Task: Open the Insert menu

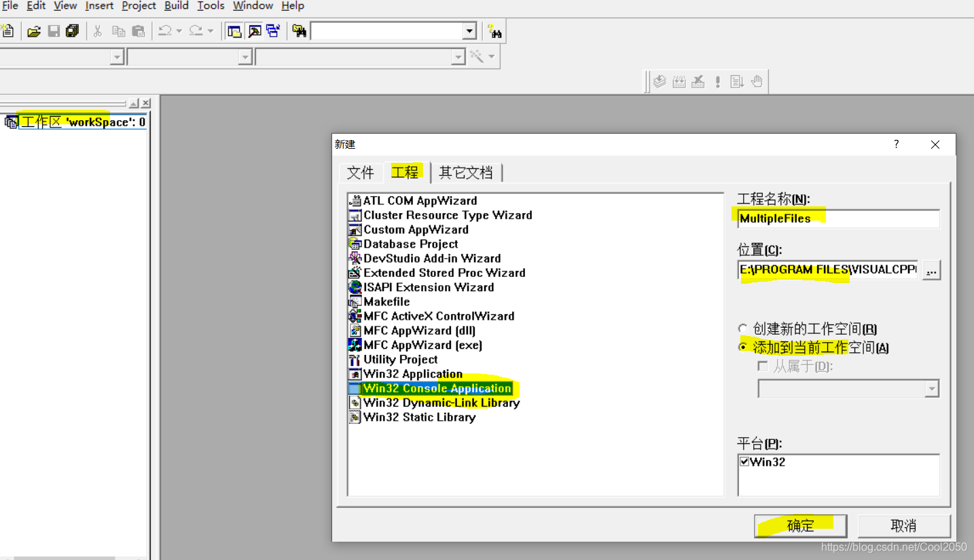Action: [x=99, y=6]
